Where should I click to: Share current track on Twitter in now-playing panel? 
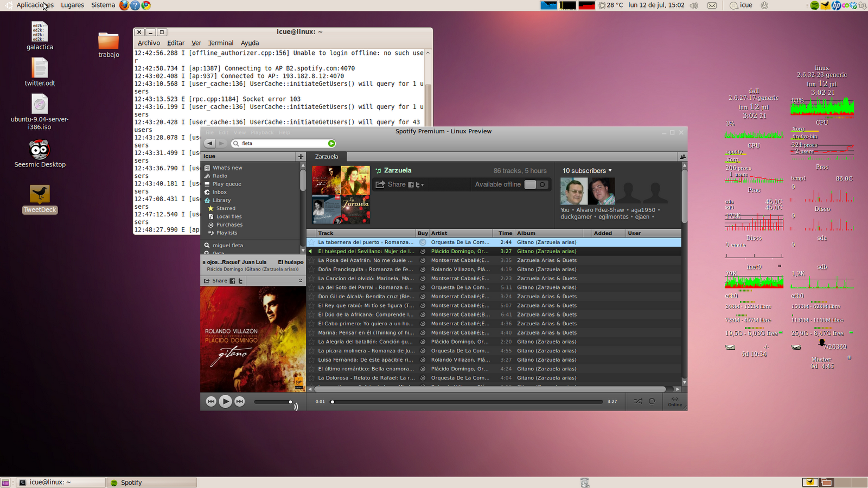[x=240, y=281]
